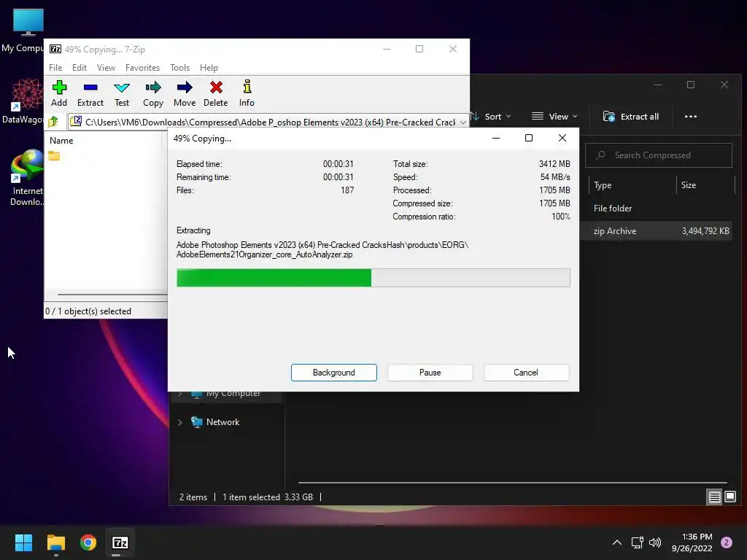Viewport: 747px width, 560px height.
Task: Open the Explorer See more ellipsis menu
Action: pyautogui.click(x=690, y=117)
